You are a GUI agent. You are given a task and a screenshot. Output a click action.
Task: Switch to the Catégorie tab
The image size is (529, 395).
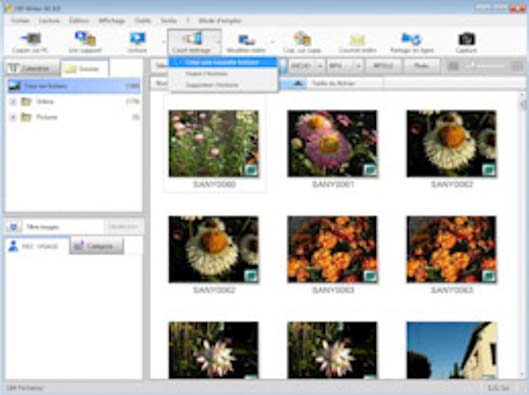click(97, 246)
